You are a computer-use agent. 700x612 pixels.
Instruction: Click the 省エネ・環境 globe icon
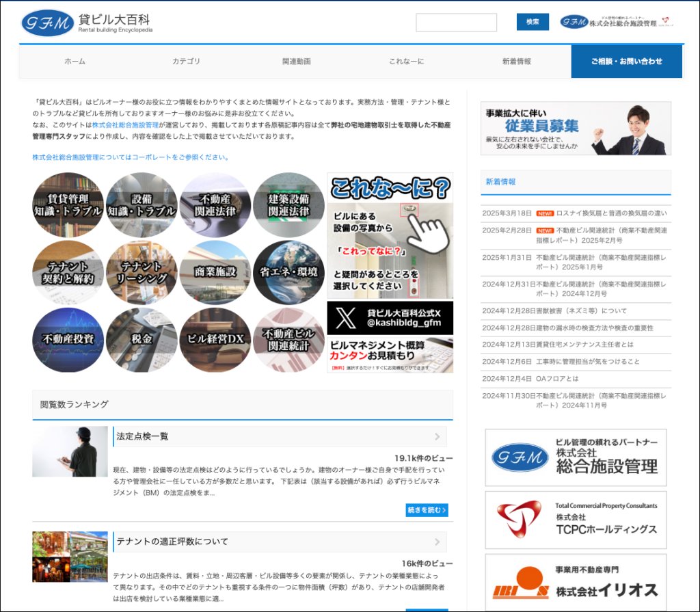pyautogui.click(x=288, y=272)
